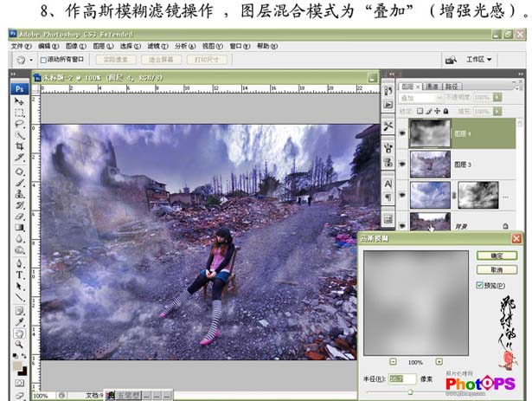Select the Pen tool
The height and width of the screenshot is (401, 532).
tap(19, 263)
